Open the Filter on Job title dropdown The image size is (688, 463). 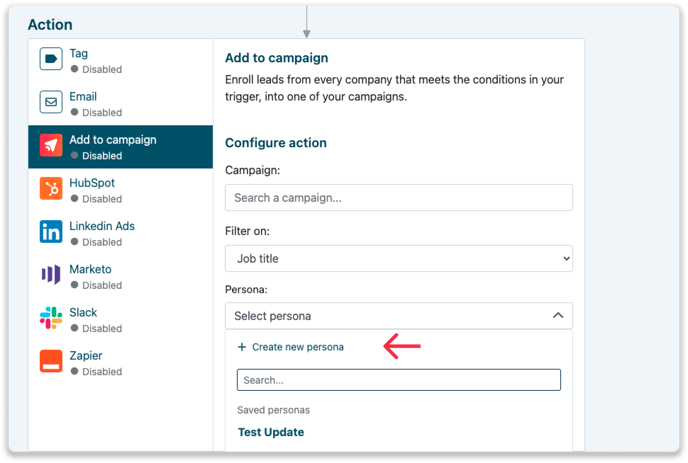(x=398, y=258)
